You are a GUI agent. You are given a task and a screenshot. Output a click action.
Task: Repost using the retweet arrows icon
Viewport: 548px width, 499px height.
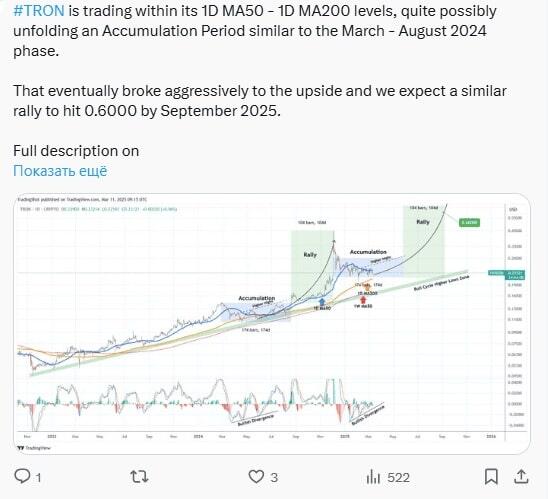(139, 477)
